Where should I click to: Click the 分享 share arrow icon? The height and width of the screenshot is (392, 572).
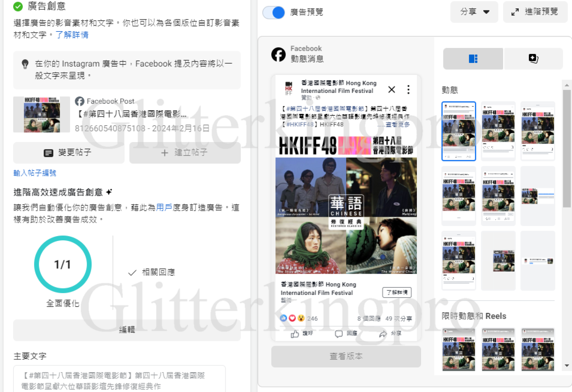coord(383,334)
